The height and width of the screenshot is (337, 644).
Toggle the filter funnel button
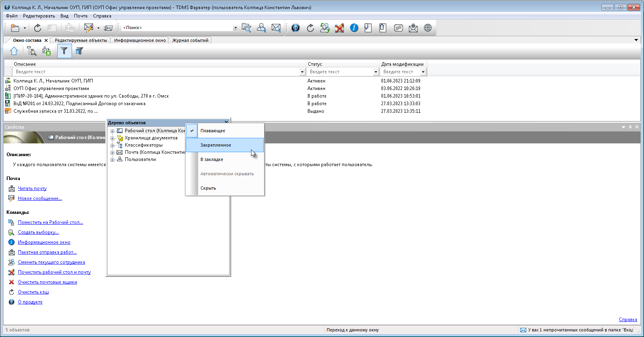click(64, 51)
